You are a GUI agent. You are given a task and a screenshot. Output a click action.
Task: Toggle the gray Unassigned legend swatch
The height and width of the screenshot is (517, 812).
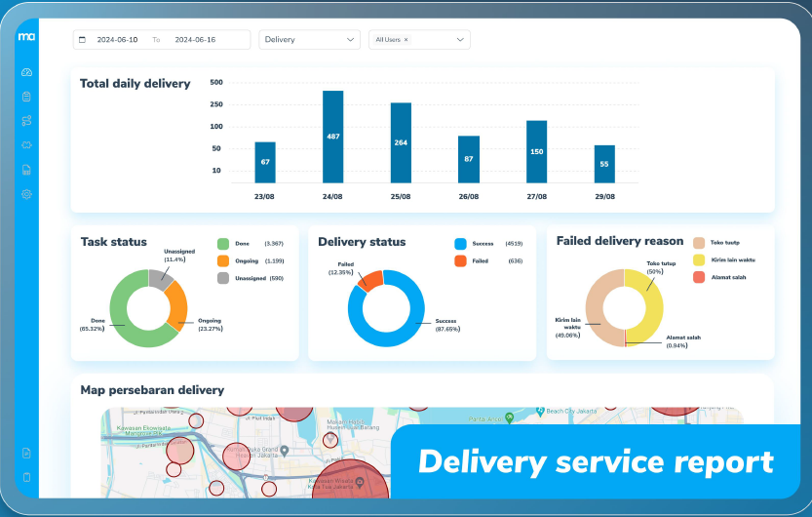click(223, 278)
